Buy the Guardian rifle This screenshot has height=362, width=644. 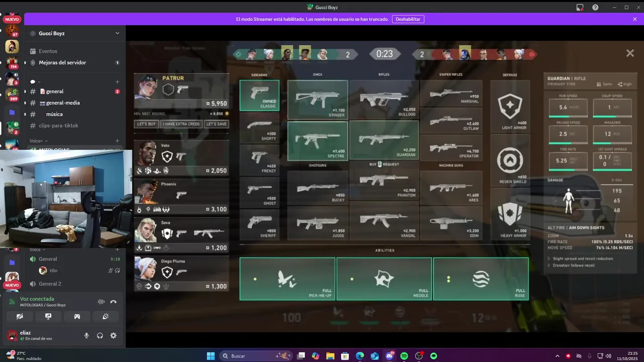point(384,141)
